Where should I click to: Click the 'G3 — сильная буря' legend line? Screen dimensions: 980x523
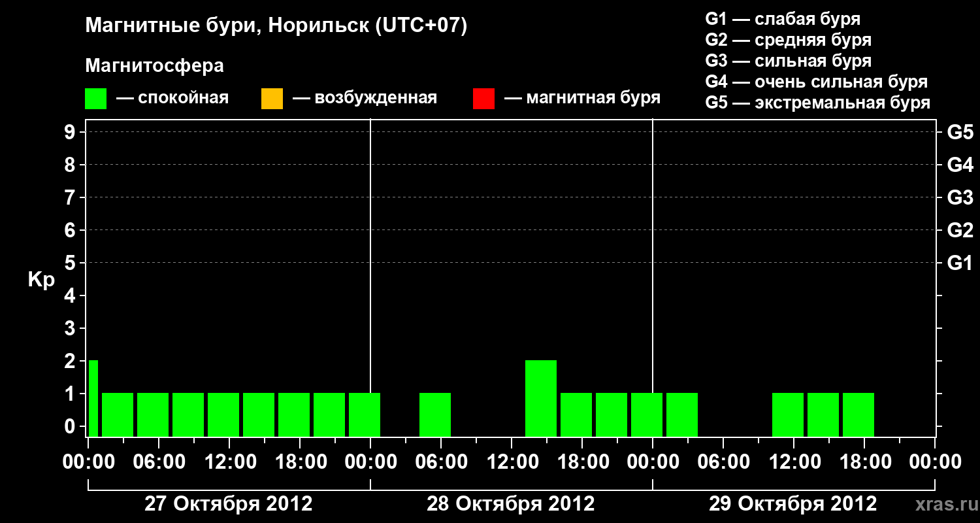[x=789, y=61]
